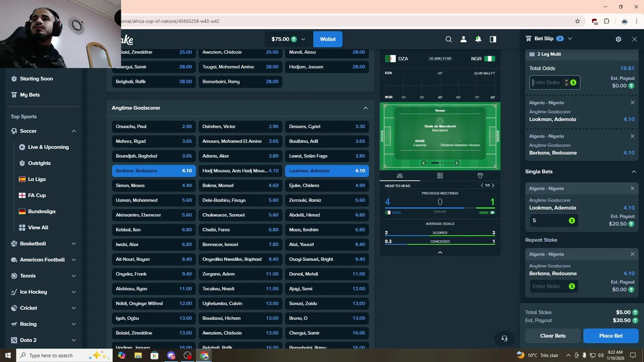
Task: Open the browser extensions puzzle icon
Action: tap(607, 21)
